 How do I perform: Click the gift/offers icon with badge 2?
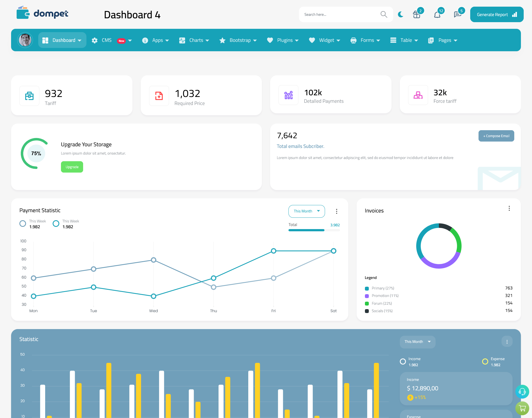(417, 14)
